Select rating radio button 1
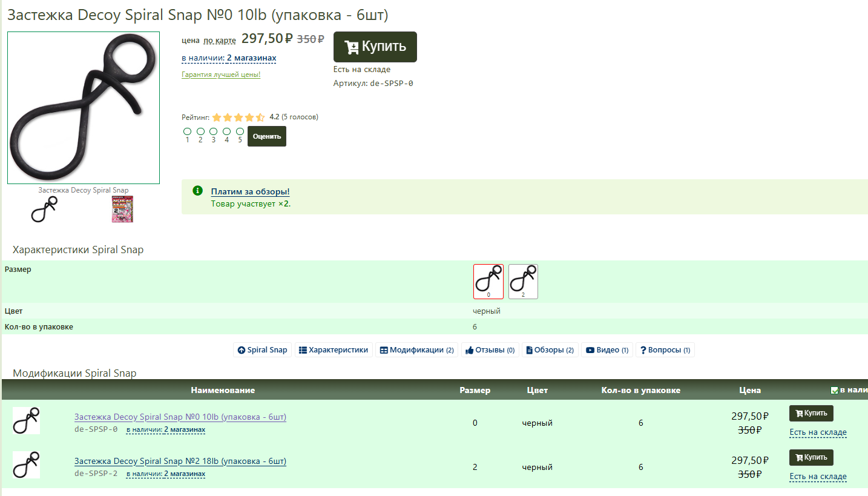Image resolution: width=868 pixels, height=496 pixels. (187, 131)
